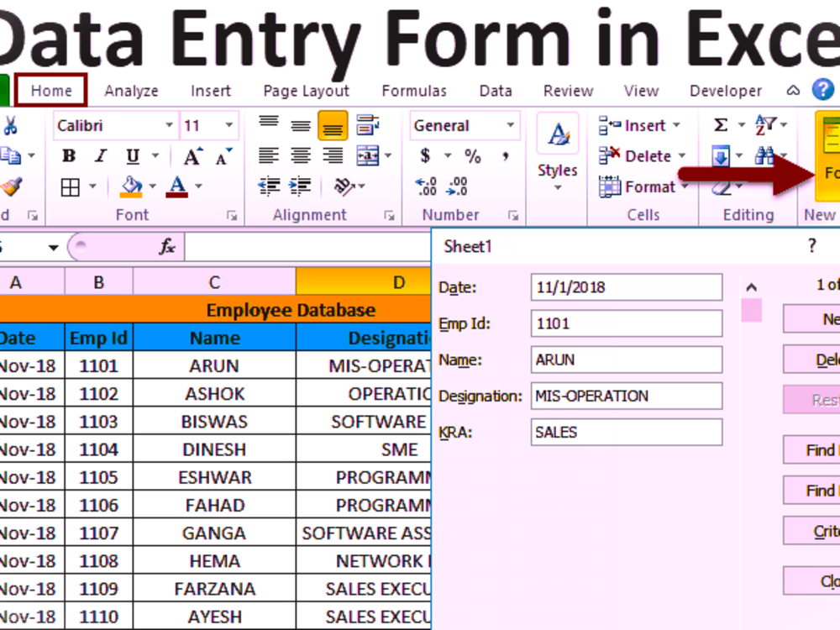Screen dimensions: 840x630
Task: Click the Insert Function fx icon
Action: click(167, 246)
